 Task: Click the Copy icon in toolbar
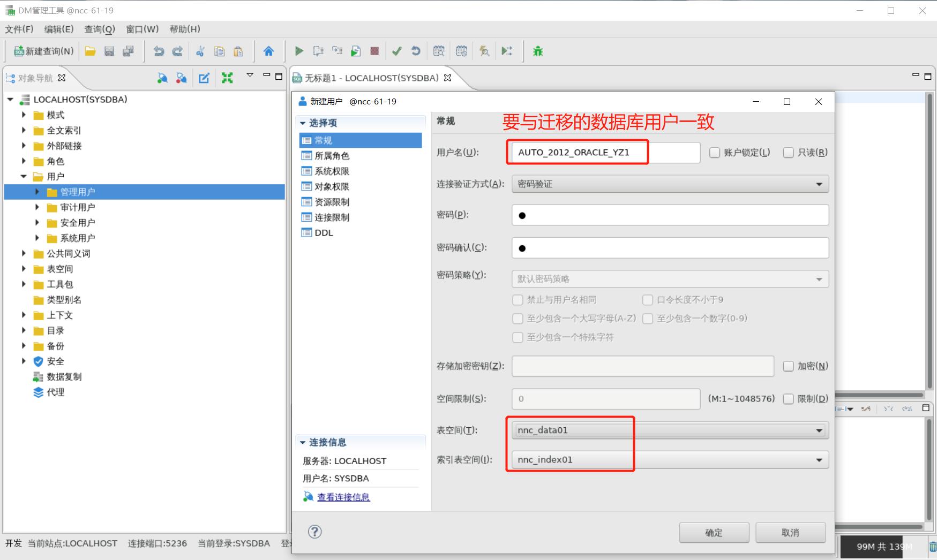click(x=219, y=51)
